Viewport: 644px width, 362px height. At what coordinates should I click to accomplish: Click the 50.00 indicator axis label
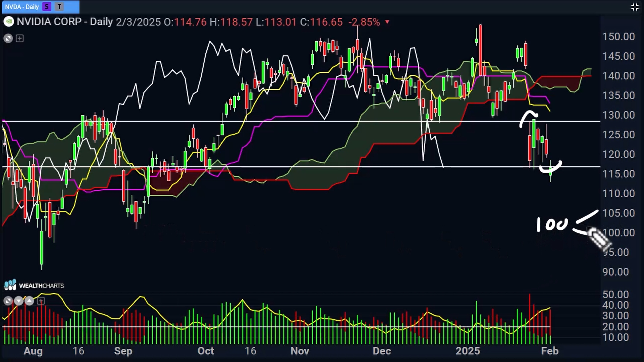pyautogui.click(x=615, y=295)
